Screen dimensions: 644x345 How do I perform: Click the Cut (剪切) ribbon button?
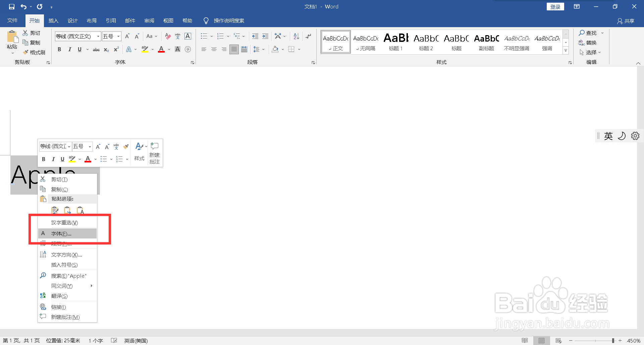point(32,33)
